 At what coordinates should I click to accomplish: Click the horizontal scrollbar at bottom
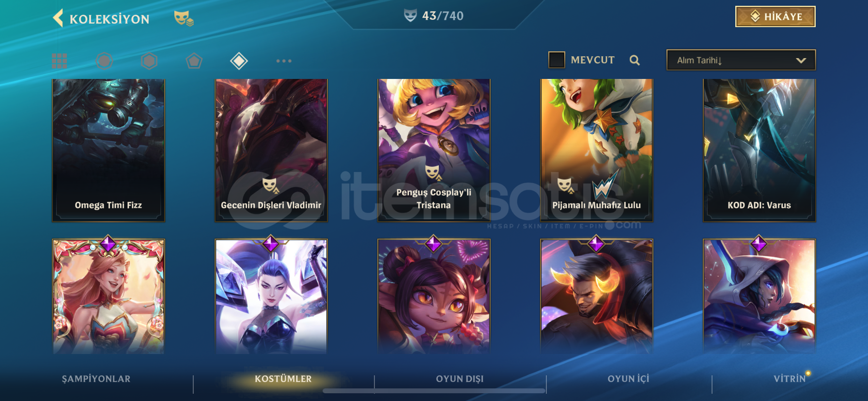434,391
